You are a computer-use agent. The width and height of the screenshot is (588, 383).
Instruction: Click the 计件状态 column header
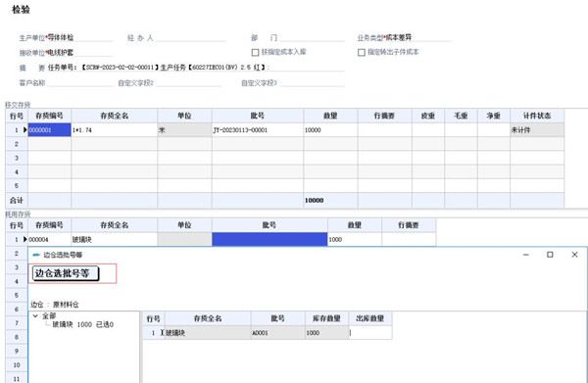(x=537, y=116)
